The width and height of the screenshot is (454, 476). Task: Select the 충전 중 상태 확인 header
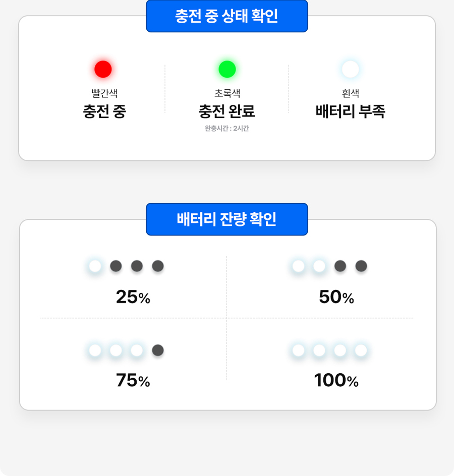click(x=226, y=16)
